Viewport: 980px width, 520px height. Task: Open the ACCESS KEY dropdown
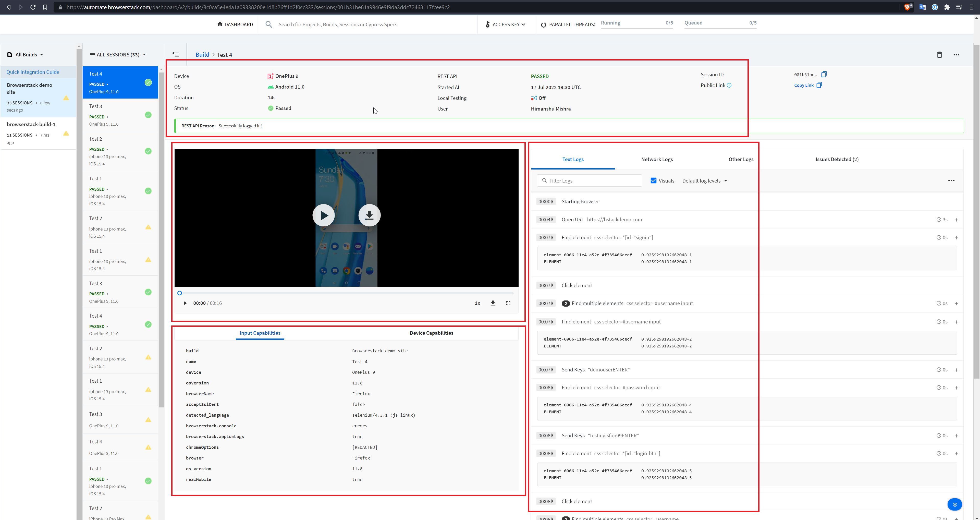coord(506,24)
